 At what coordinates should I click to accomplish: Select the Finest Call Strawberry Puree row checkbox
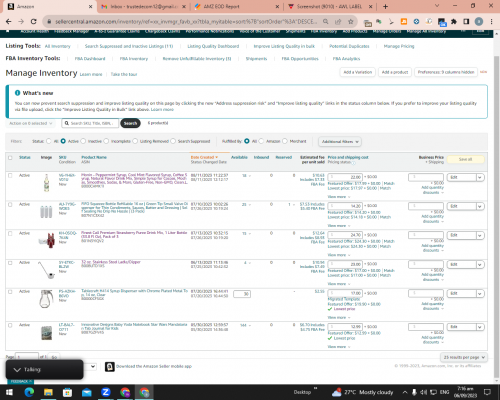10,234
